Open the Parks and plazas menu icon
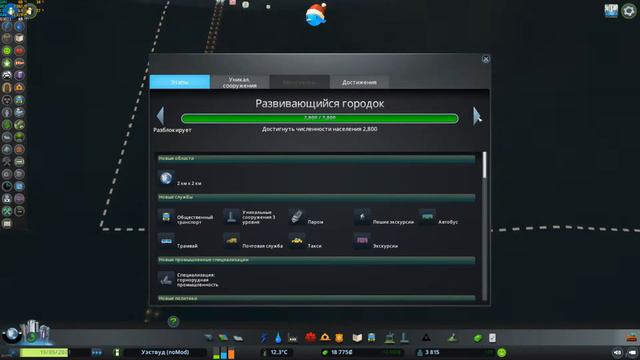This screenshot has width=640, height=360. click(390, 338)
